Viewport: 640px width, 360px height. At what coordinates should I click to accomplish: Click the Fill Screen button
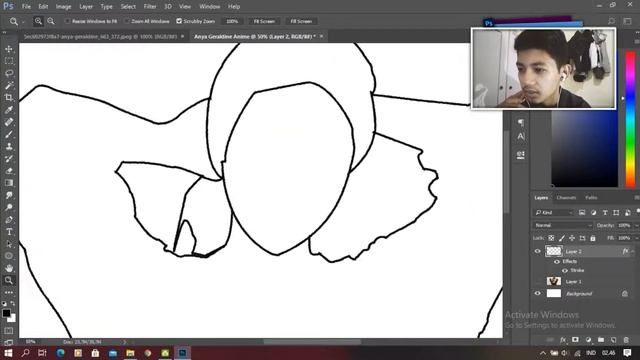[301, 21]
